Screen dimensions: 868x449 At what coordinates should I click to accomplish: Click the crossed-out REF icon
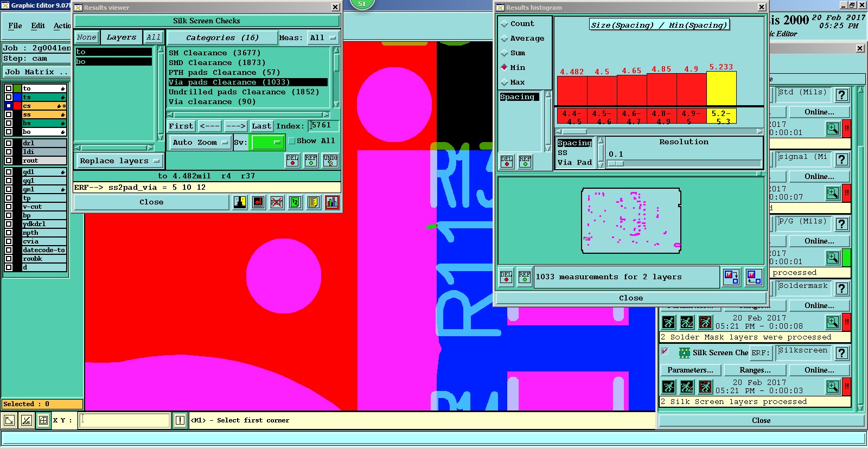click(277, 202)
